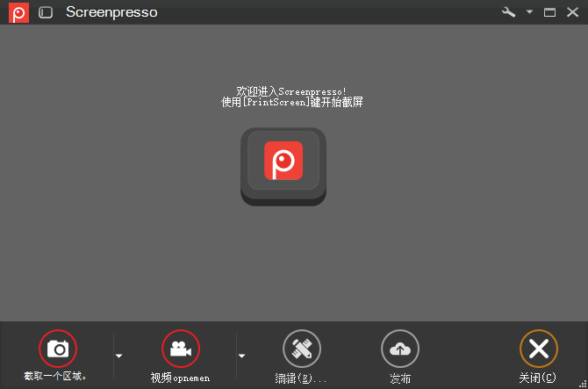Click the 使用[PrintScreen]键开始截屏 hint text
The image size is (588, 389).
[x=292, y=102]
